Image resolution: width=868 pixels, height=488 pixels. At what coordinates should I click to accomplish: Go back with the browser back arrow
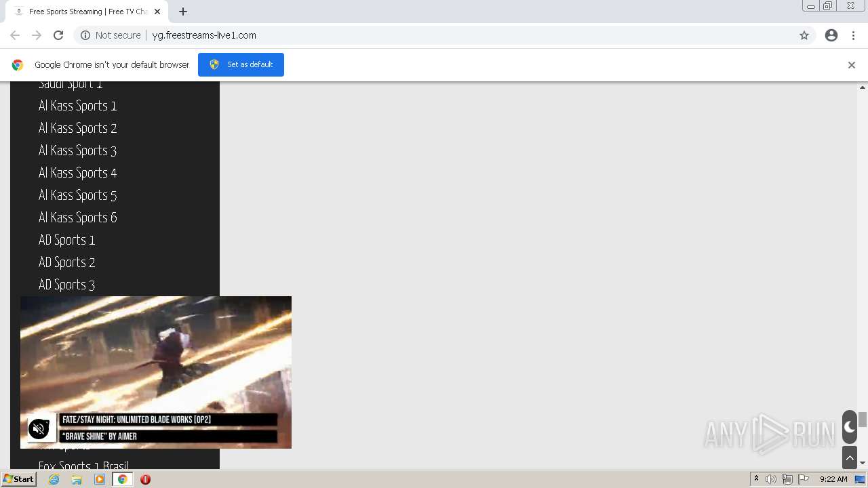point(15,35)
